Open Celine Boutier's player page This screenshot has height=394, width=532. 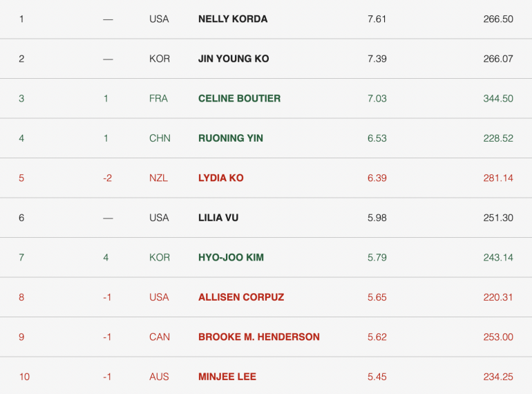click(239, 98)
